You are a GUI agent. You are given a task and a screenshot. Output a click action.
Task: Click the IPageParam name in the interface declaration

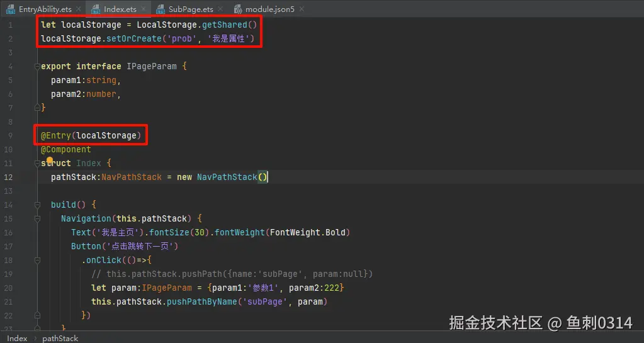tap(152, 66)
